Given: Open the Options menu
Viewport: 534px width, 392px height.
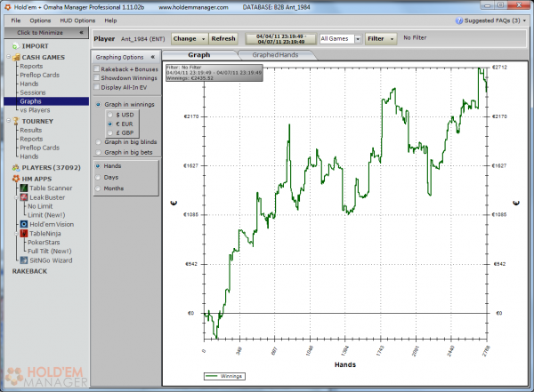Looking at the screenshot, I should pyautogui.click(x=40, y=20).
